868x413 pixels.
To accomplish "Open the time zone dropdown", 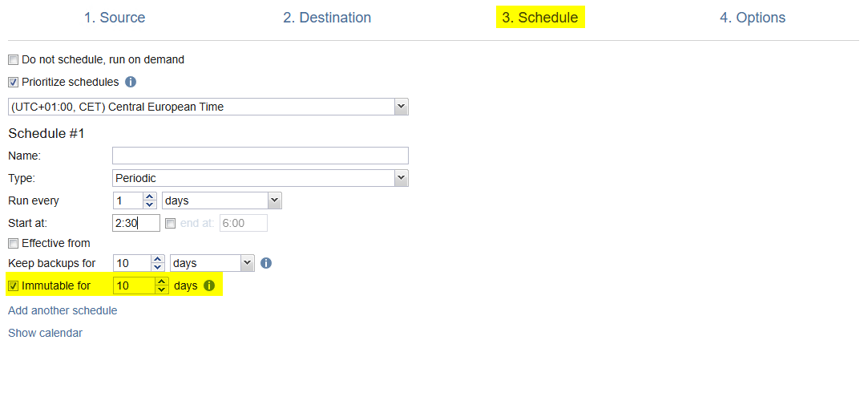I will click(x=401, y=107).
